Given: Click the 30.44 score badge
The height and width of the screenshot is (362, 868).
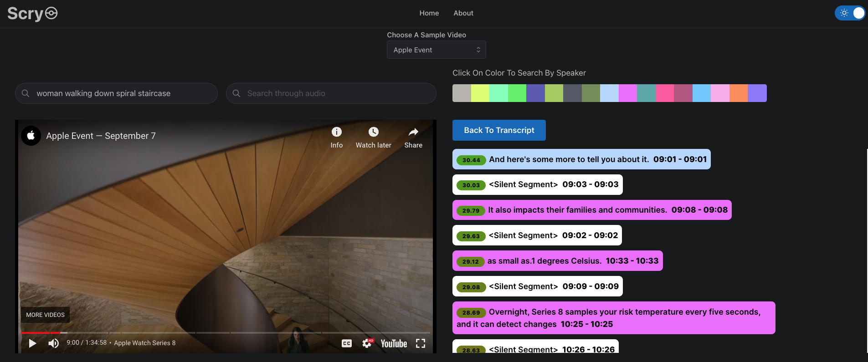Looking at the screenshot, I should [471, 160].
